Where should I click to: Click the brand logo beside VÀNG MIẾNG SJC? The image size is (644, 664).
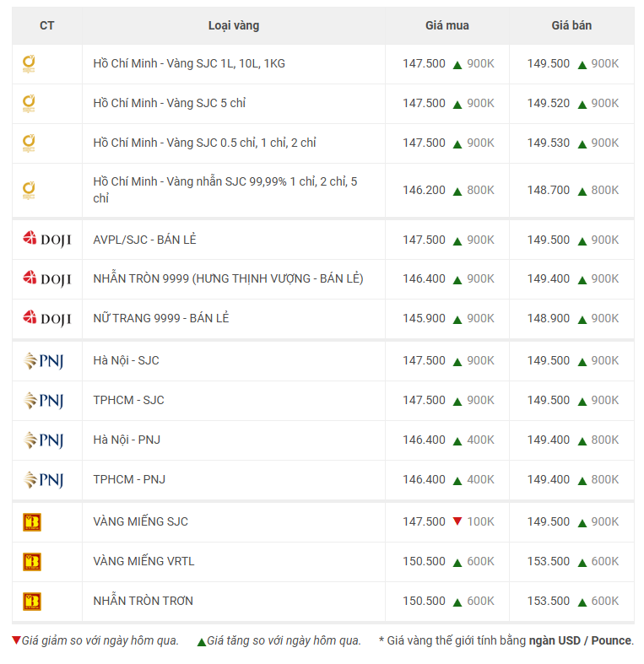tap(32, 522)
